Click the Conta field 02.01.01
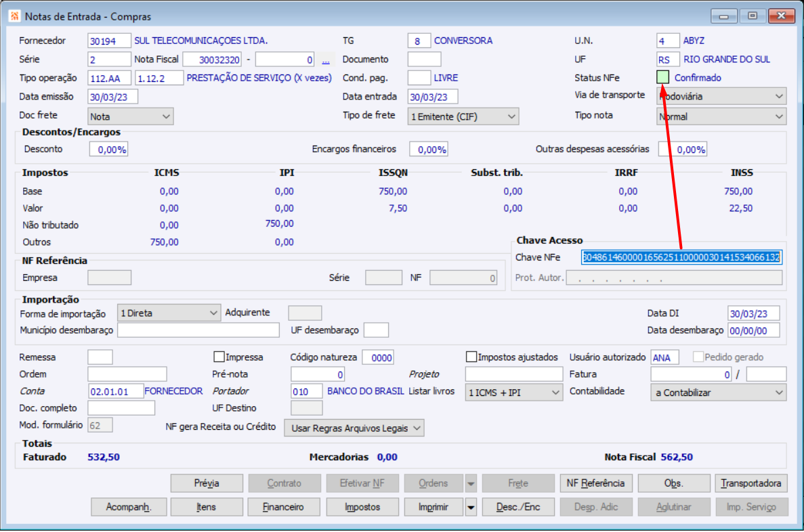 coord(115,392)
